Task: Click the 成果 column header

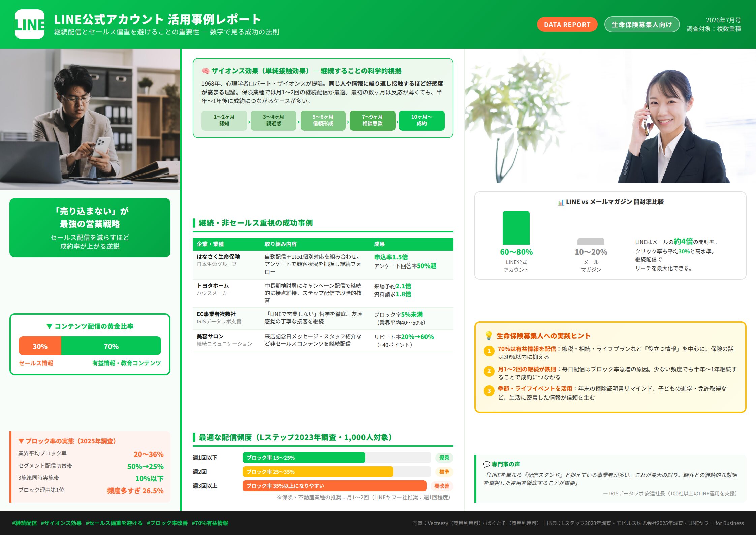Action: coord(379,244)
